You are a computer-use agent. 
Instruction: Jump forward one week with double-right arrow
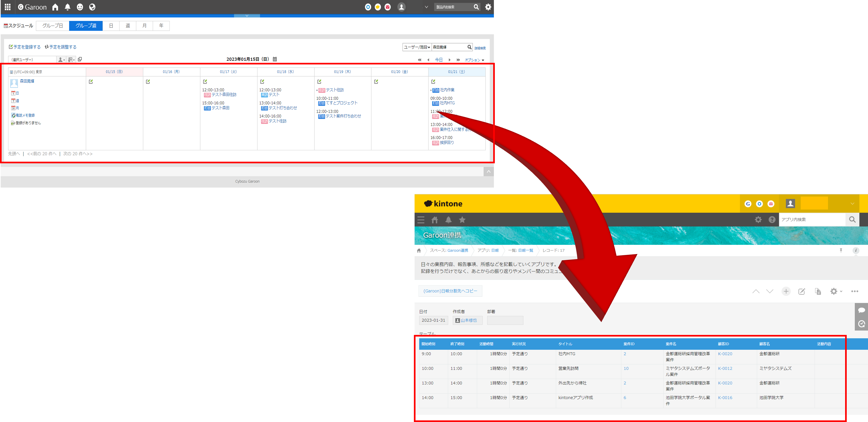(458, 60)
